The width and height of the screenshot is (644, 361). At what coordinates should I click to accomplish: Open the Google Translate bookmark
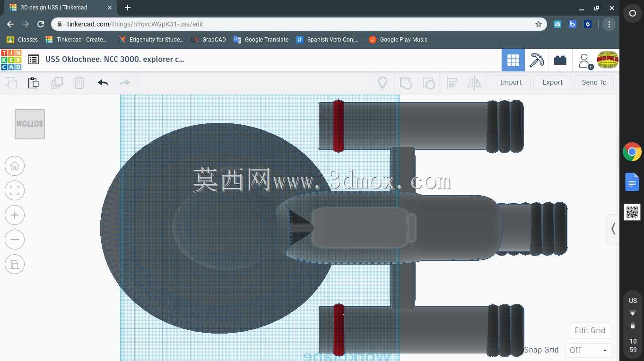pos(261,40)
